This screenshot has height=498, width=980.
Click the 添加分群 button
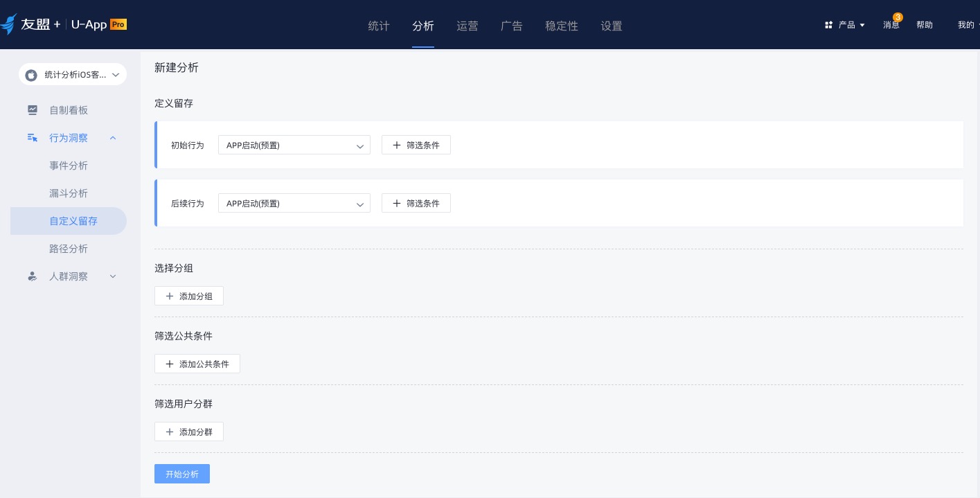(189, 432)
